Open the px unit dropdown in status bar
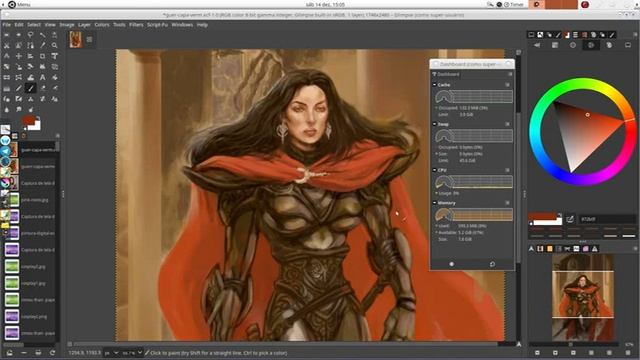Viewport: 640px width, 360px height. pyautogui.click(x=111, y=353)
